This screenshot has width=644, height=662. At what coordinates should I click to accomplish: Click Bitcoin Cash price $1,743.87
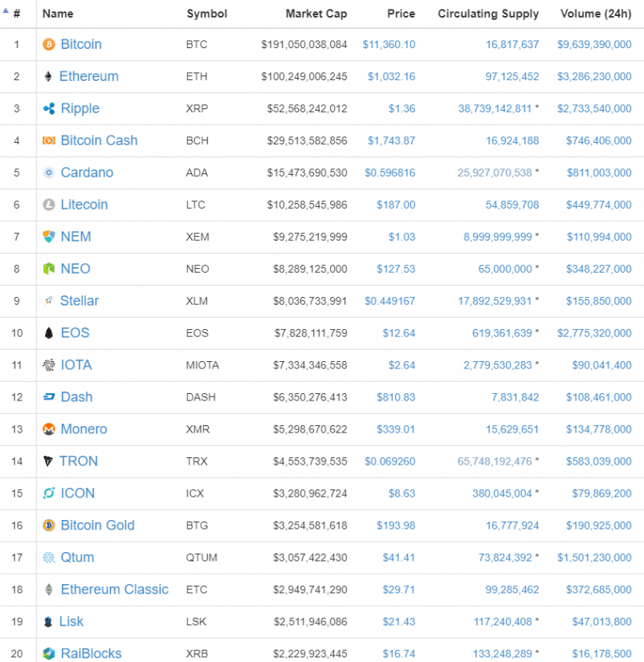[x=391, y=140]
